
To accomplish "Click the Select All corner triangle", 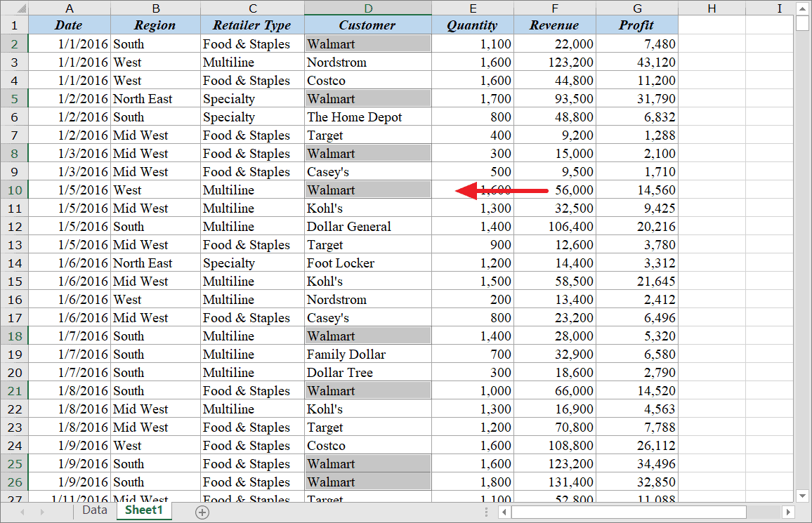I will 21,8.
